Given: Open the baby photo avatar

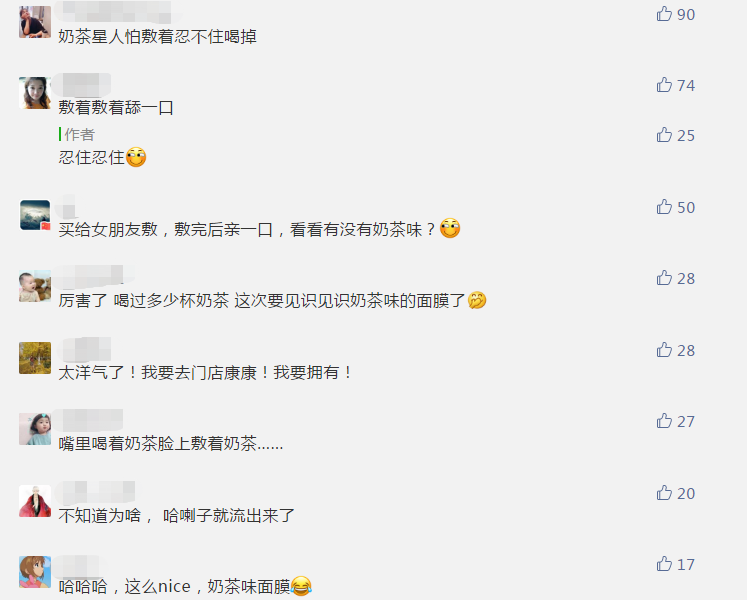Looking at the screenshot, I should pos(35,286).
